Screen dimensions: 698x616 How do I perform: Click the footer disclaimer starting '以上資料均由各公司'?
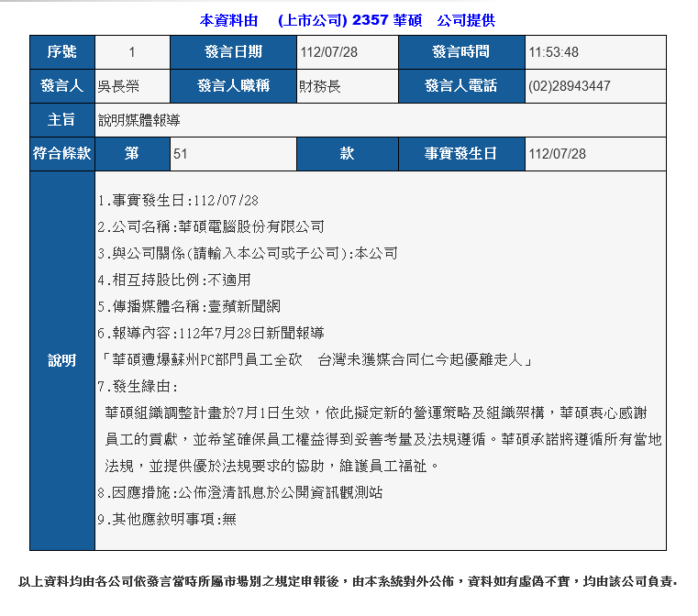tap(348, 581)
